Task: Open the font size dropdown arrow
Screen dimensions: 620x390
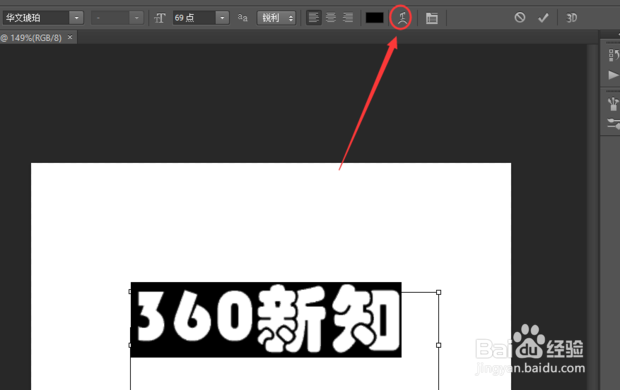Action: click(x=222, y=18)
